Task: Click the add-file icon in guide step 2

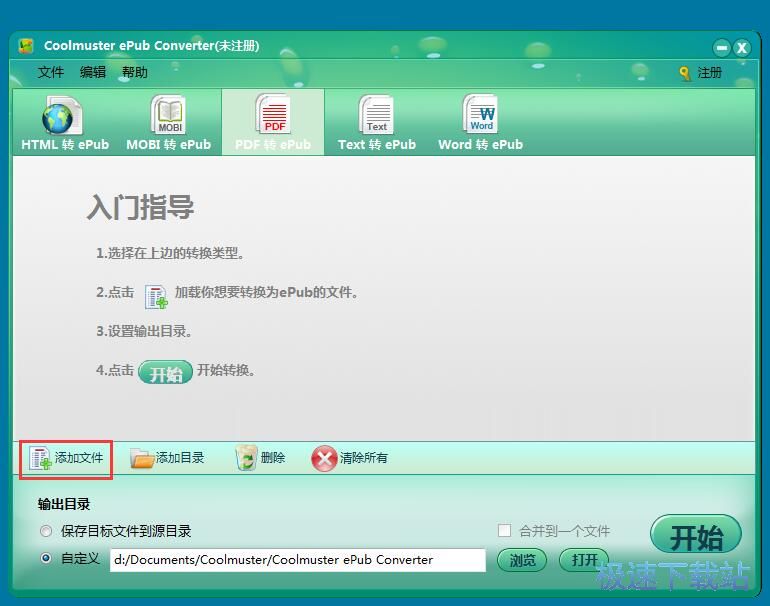Action: [x=156, y=297]
